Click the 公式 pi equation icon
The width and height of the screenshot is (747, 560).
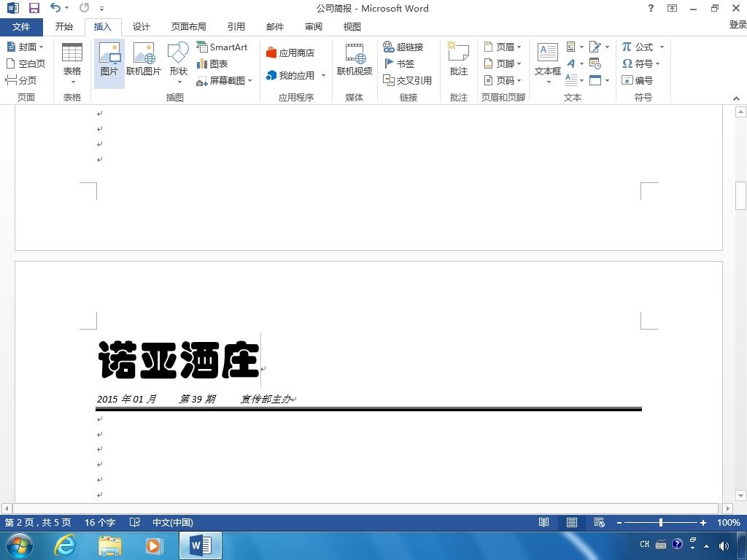click(x=637, y=47)
